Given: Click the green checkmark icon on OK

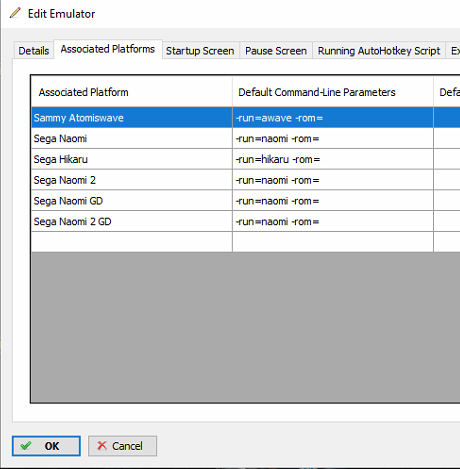Looking at the screenshot, I should pos(26,446).
